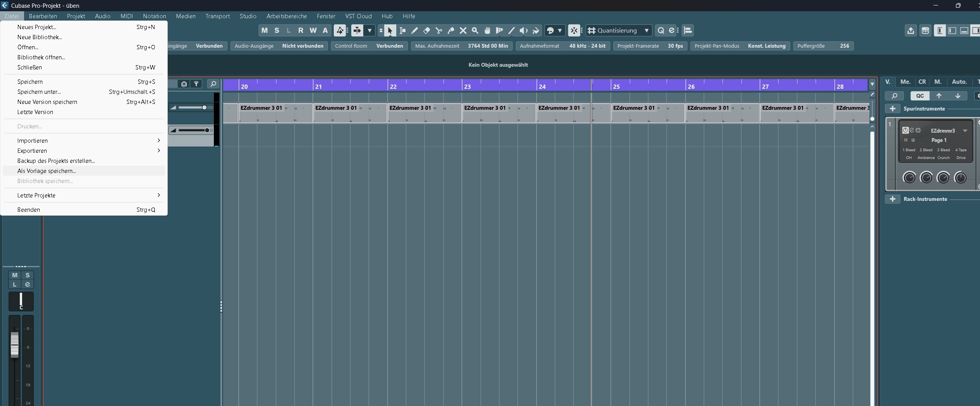The height and width of the screenshot is (406, 980).
Task: Click the search icon above the track list
Action: 213,84
